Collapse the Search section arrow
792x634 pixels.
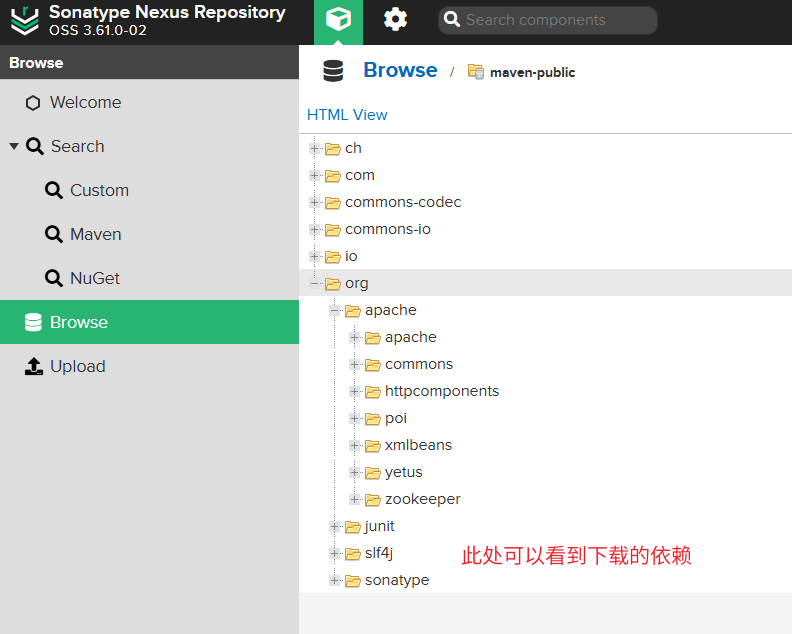pos(14,146)
